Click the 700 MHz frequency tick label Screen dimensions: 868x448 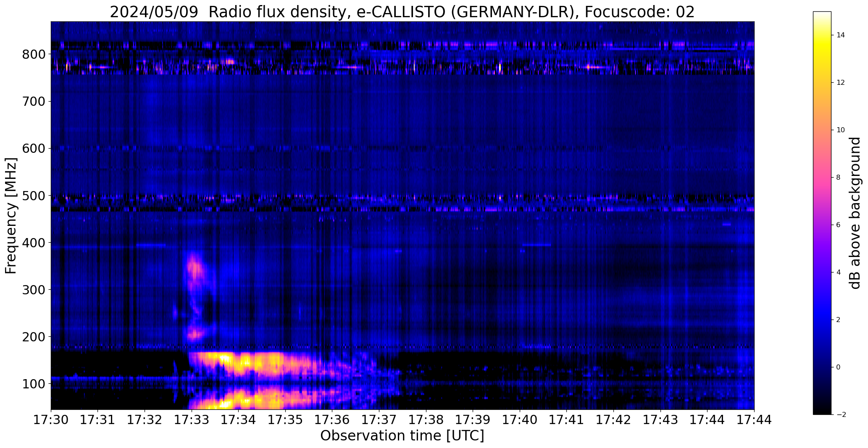[33, 102]
